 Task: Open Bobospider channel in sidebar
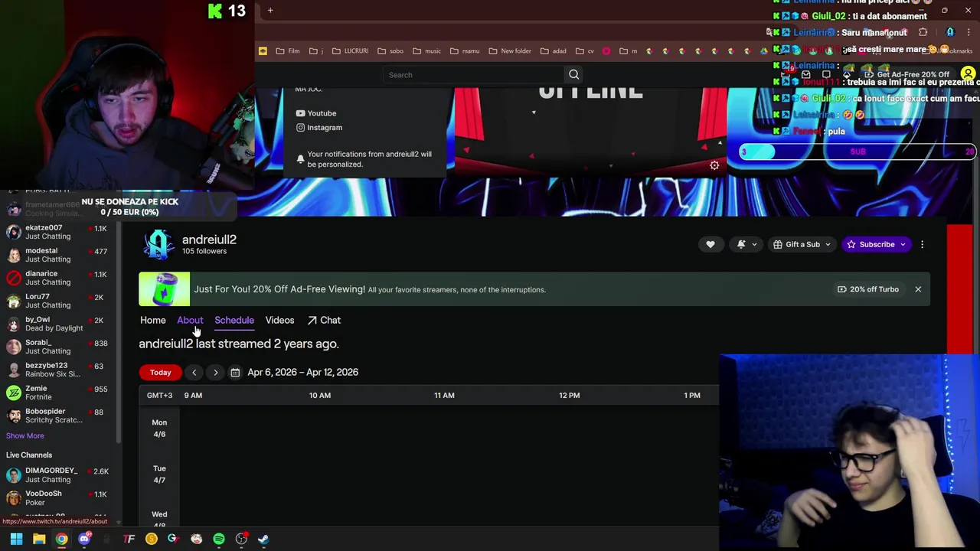57,416
